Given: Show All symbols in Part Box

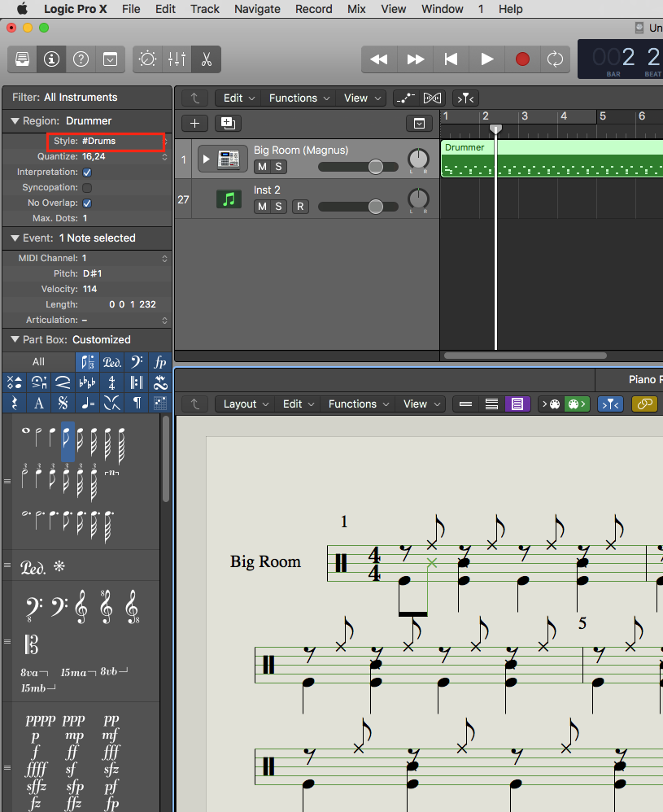Looking at the screenshot, I should tap(38, 362).
